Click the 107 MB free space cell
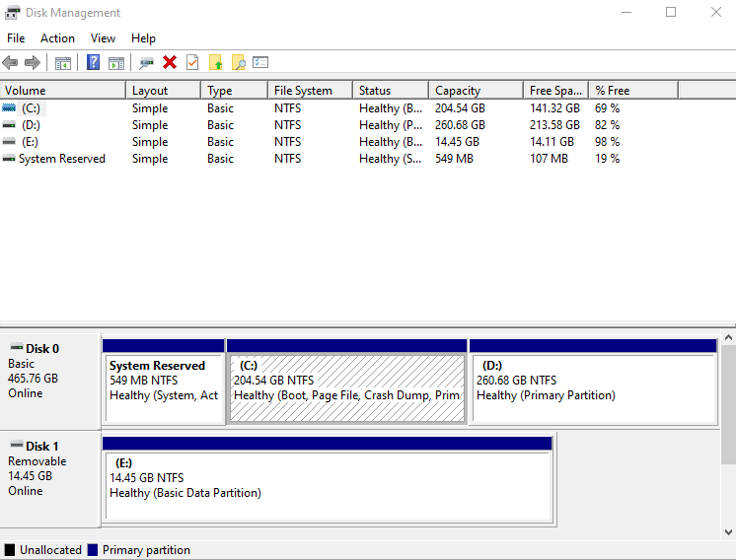This screenshot has height=560, width=736. [x=549, y=159]
